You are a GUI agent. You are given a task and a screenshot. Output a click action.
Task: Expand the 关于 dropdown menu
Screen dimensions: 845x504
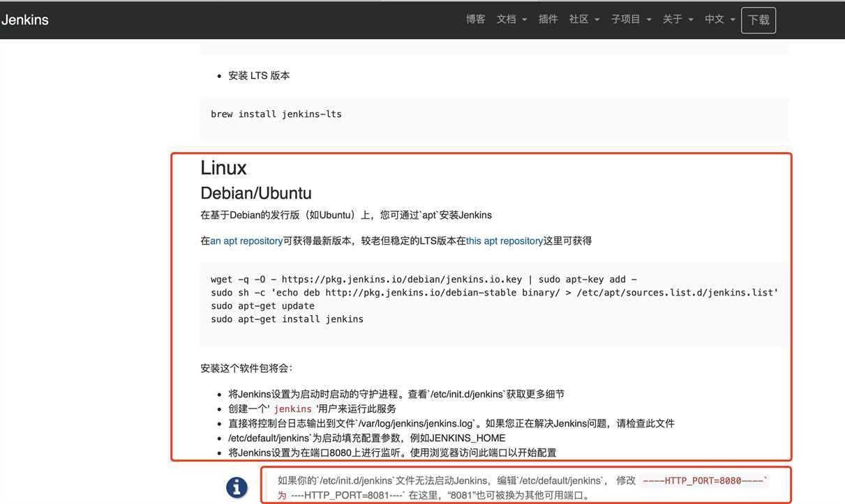pos(678,20)
